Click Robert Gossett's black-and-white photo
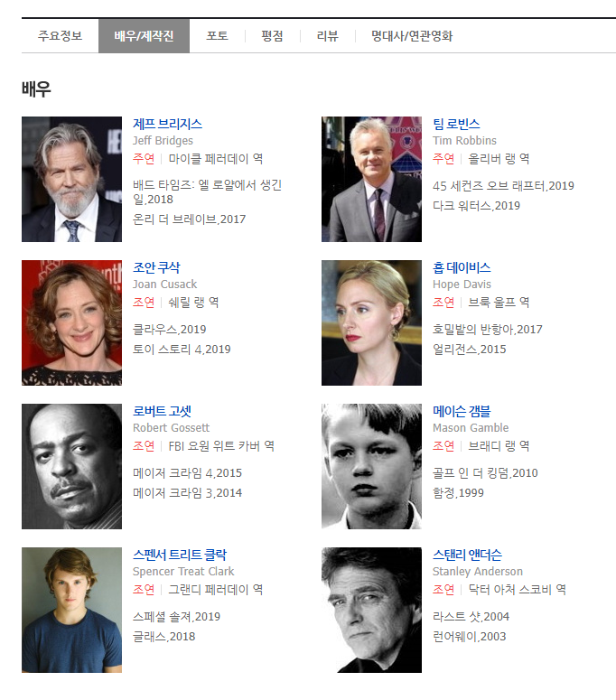 tap(72, 467)
